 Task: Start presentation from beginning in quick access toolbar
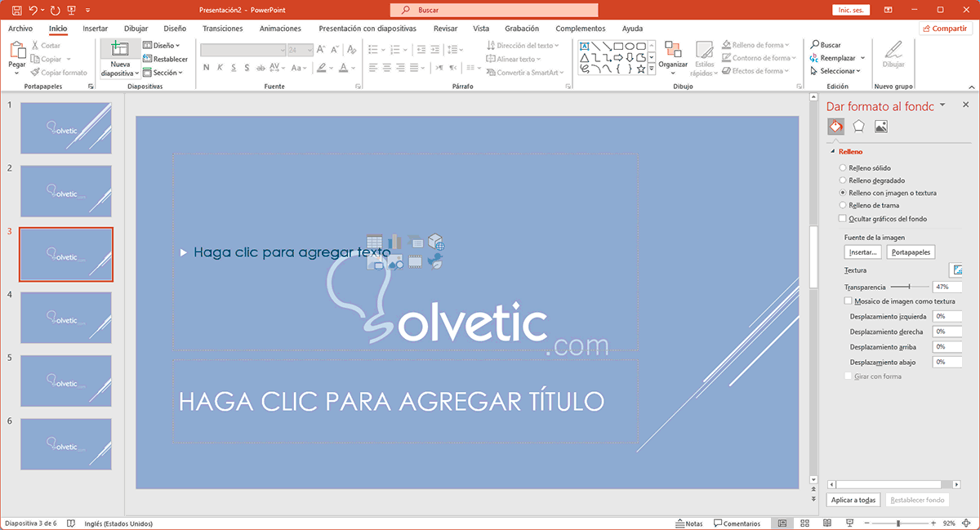tap(72, 11)
